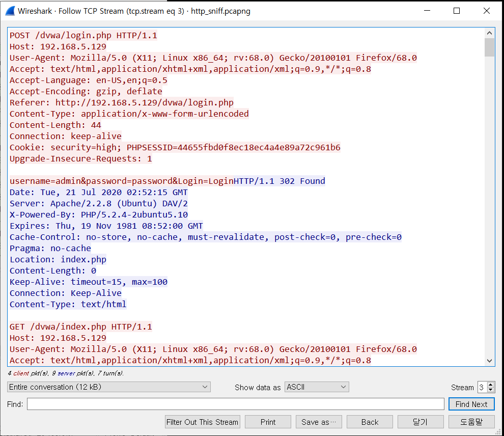Viewport: 504px width, 436px height.
Task: Click the vertical scrollbar thumb
Action: pos(489,47)
